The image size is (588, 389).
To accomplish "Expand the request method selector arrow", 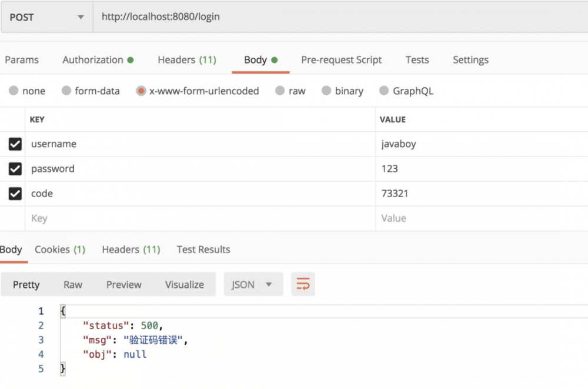I will click(x=81, y=17).
